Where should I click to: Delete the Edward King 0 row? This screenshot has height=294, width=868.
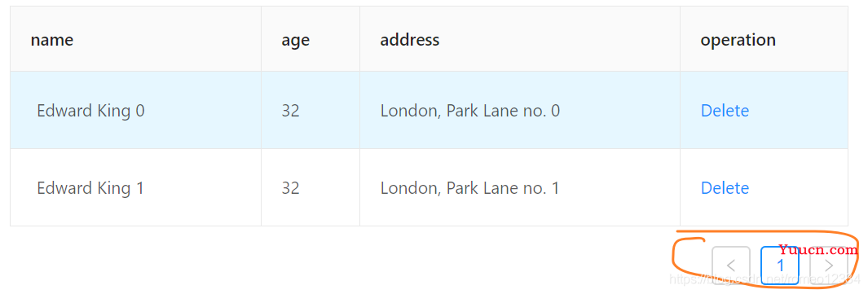pos(725,111)
